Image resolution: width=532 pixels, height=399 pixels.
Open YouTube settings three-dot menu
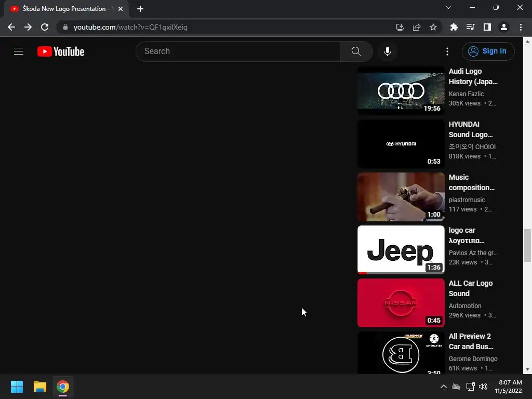(x=447, y=51)
